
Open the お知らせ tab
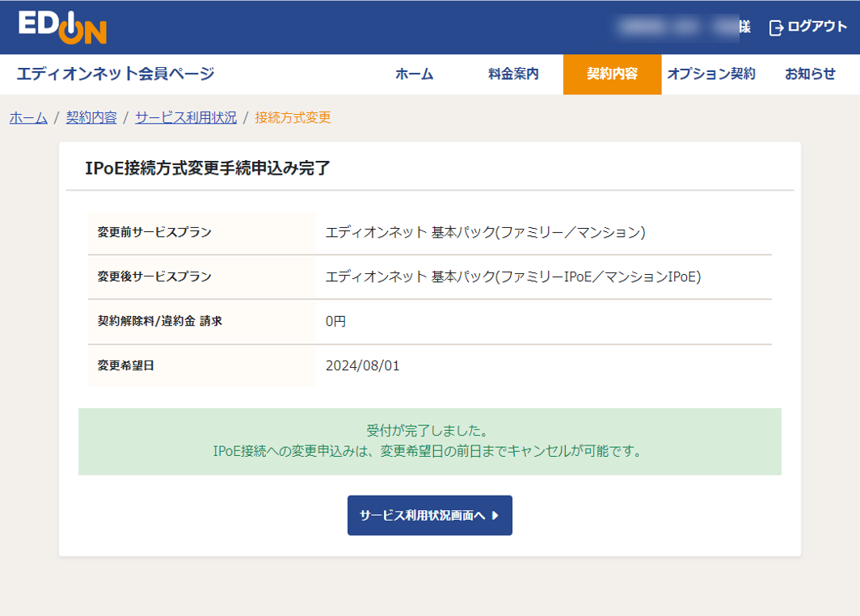tap(809, 74)
